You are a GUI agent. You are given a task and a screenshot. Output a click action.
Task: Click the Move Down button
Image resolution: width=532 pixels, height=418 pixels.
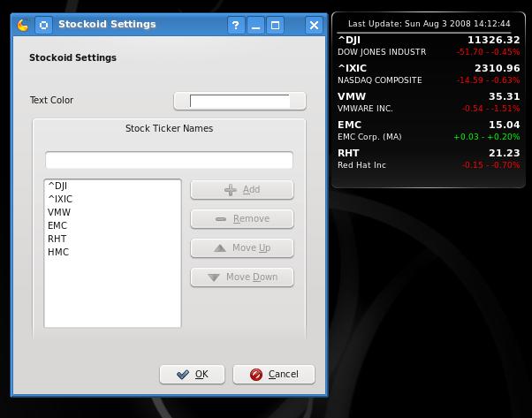(242, 277)
